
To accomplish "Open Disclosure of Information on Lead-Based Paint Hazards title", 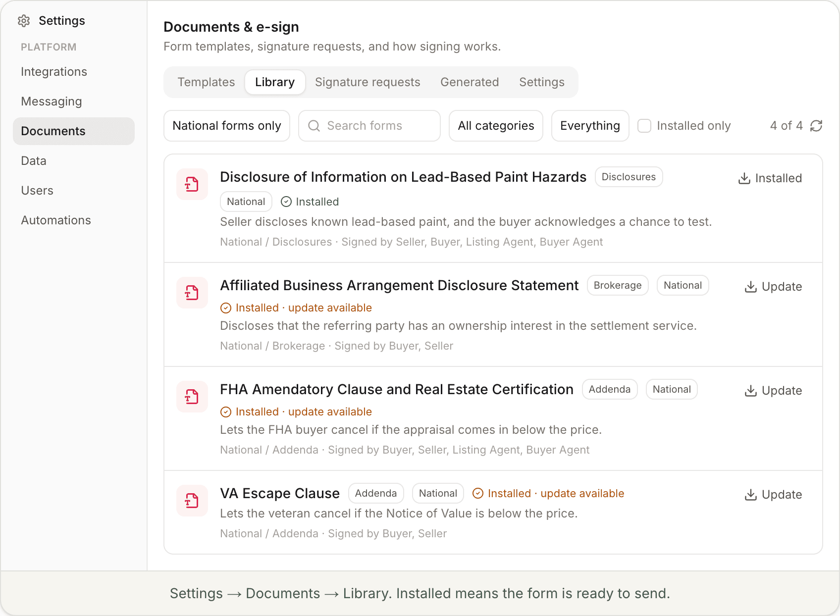I will [x=403, y=177].
